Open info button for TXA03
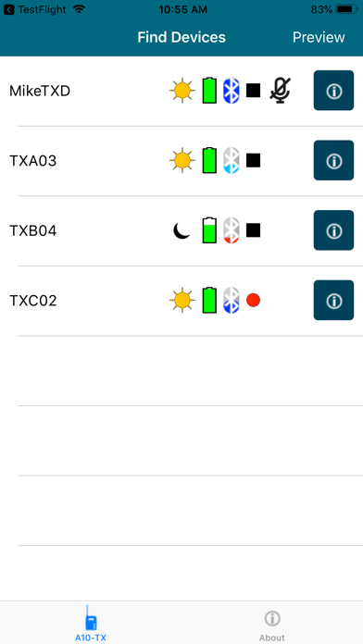This screenshot has height=644, width=363. point(333,160)
